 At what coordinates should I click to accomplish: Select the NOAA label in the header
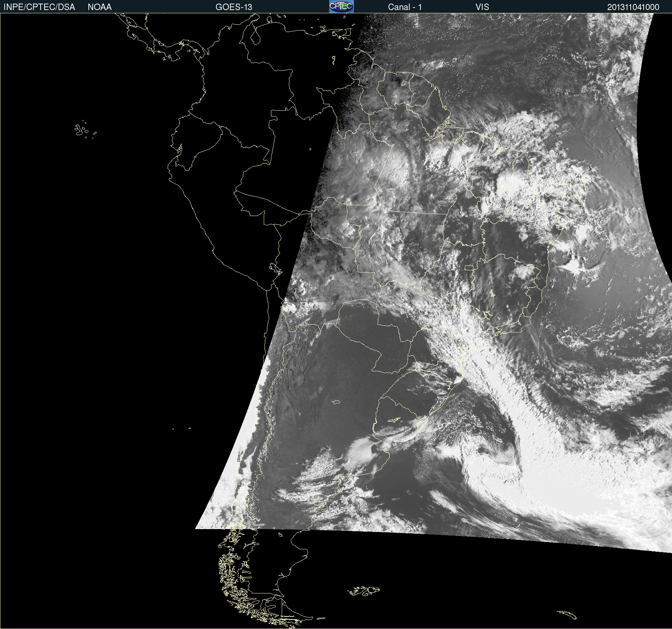pos(100,7)
